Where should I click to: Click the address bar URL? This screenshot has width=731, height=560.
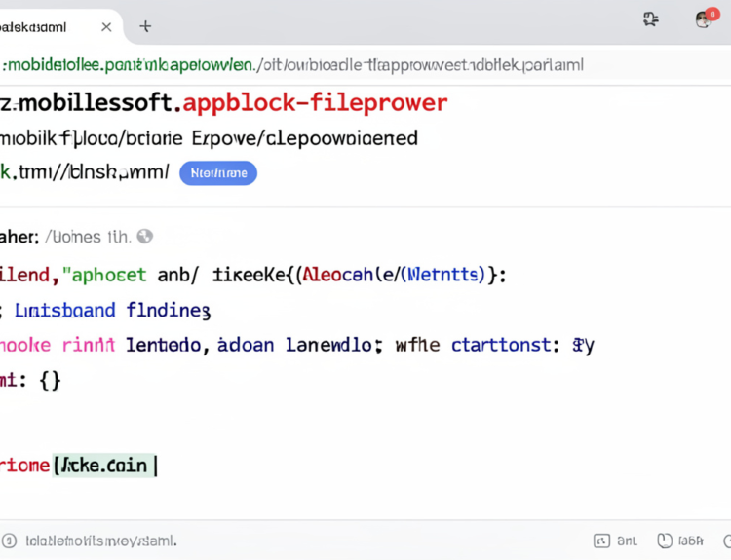[292, 65]
